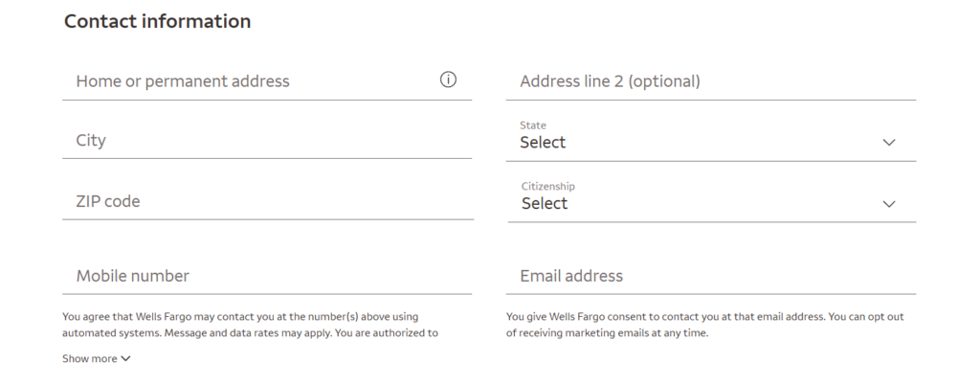980x386 pixels.
Task: Click the State dropdown chevron arrow
Action: tap(888, 143)
